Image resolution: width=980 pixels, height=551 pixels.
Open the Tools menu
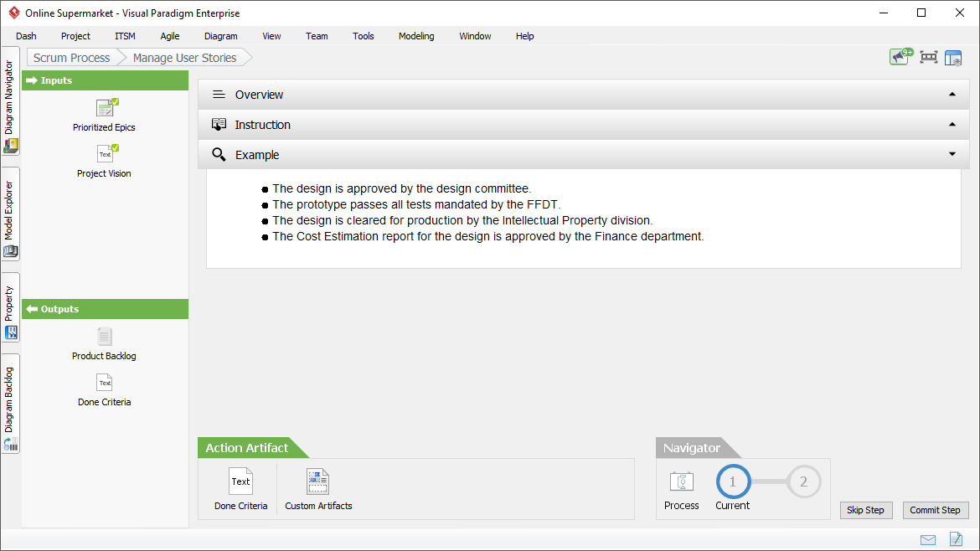pyautogui.click(x=364, y=36)
